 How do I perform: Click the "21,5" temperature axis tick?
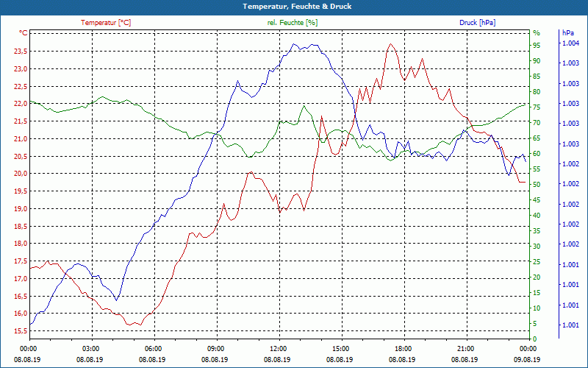click(21, 121)
